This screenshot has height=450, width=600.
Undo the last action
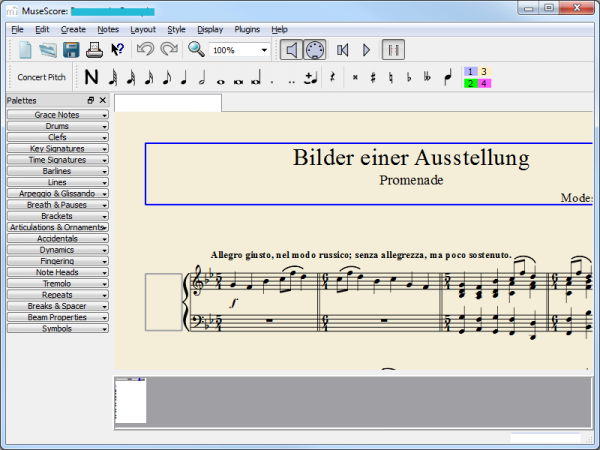[145, 49]
